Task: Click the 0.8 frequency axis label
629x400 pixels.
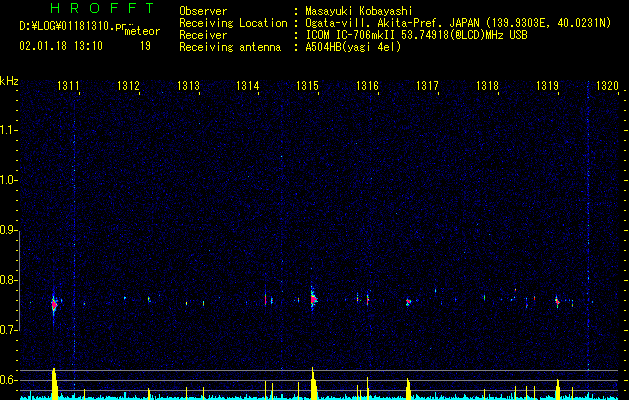Action: tap(9, 280)
